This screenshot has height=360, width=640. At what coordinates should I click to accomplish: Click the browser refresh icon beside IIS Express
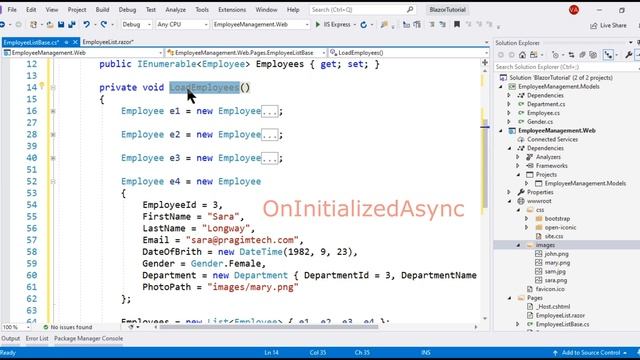coord(364,24)
